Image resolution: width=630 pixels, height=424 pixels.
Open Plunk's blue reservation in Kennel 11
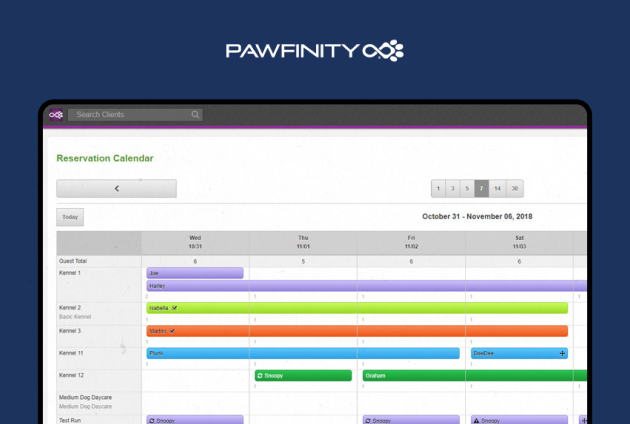coord(303,353)
